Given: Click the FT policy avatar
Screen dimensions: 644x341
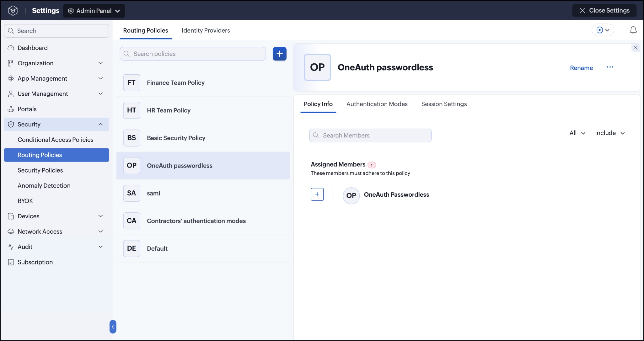Looking at the screenshot, I should click(131, 83).
